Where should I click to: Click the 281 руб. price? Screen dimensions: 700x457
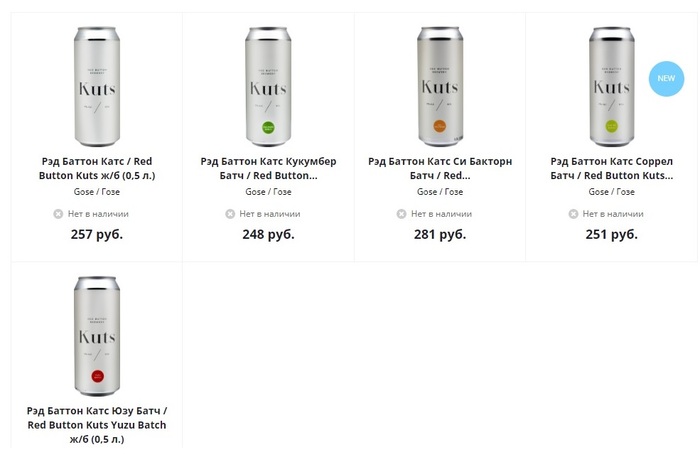pos(440,235)
